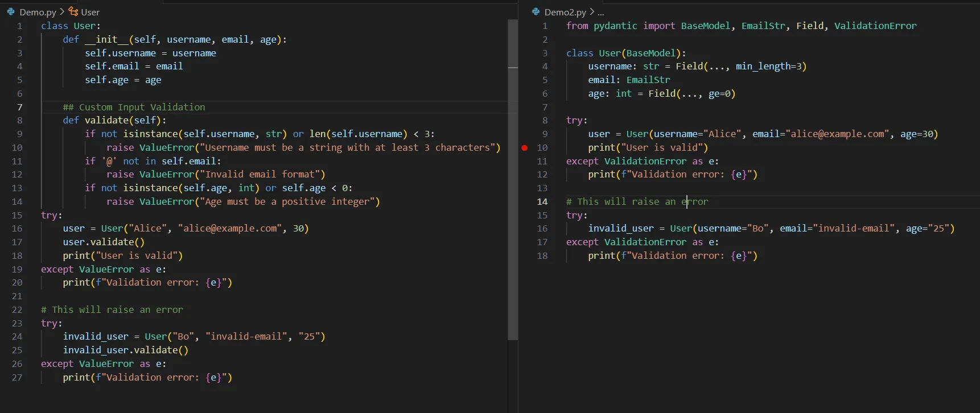Image resolution: width=980 pixels, height=413 pixels.
Task: Click the "if '@' not in self.email:" line
Action: tap(153, 161)
